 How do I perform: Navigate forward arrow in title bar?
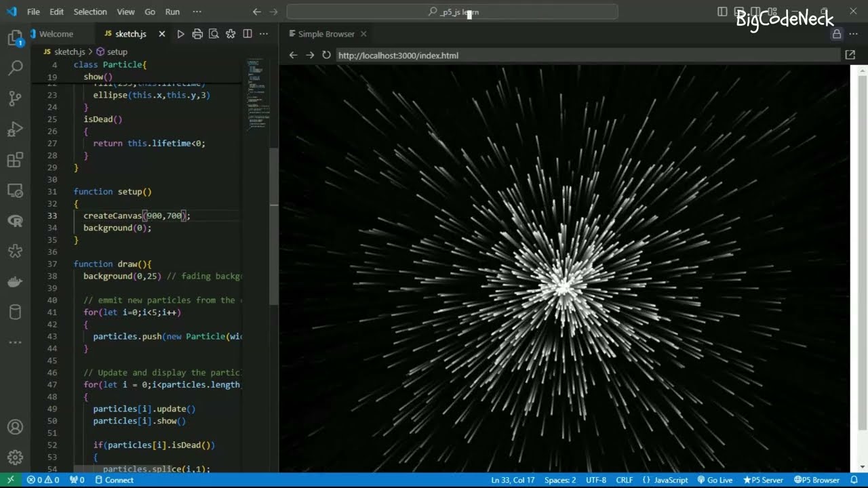click(273, 12)
